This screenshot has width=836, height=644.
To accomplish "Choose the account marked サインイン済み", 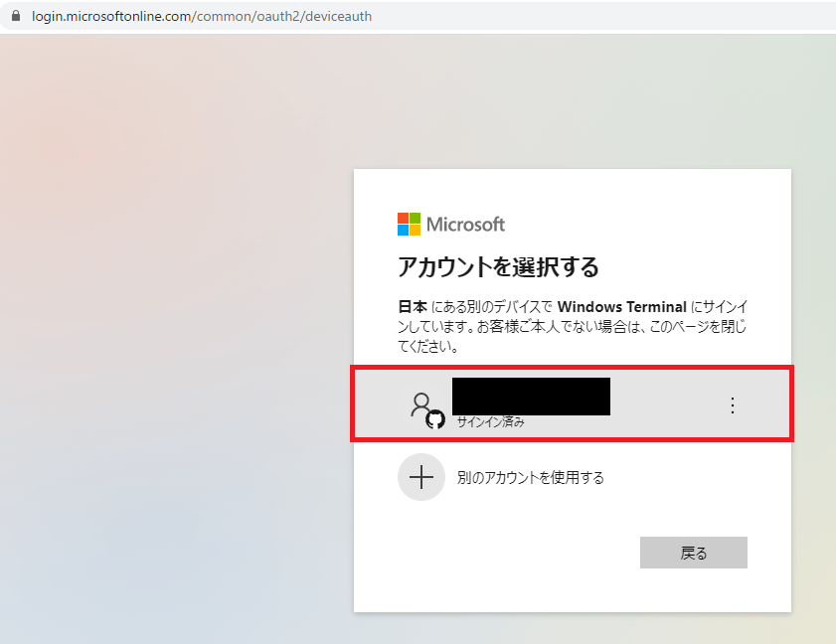I will [x=573, y=403].
